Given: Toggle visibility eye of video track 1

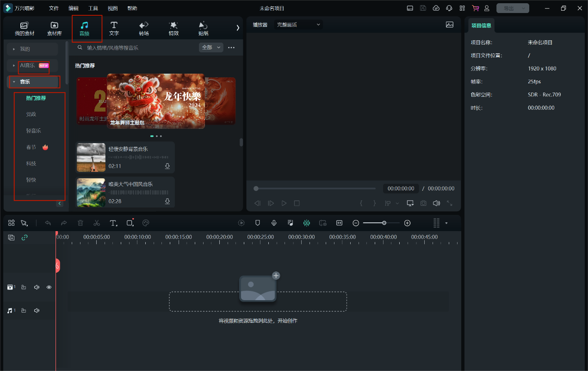Looking at the screenshot, I should tap(49, 287).
